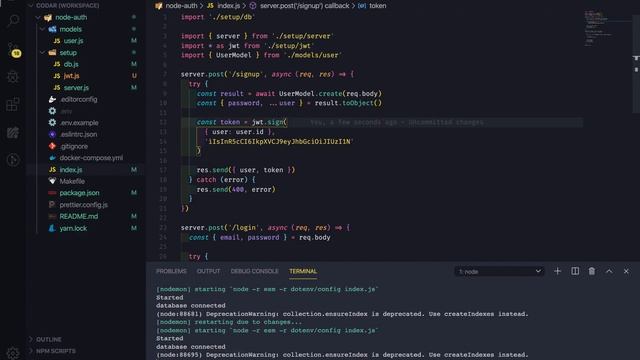Click index.js breadcrumb segment

(229, 6)
